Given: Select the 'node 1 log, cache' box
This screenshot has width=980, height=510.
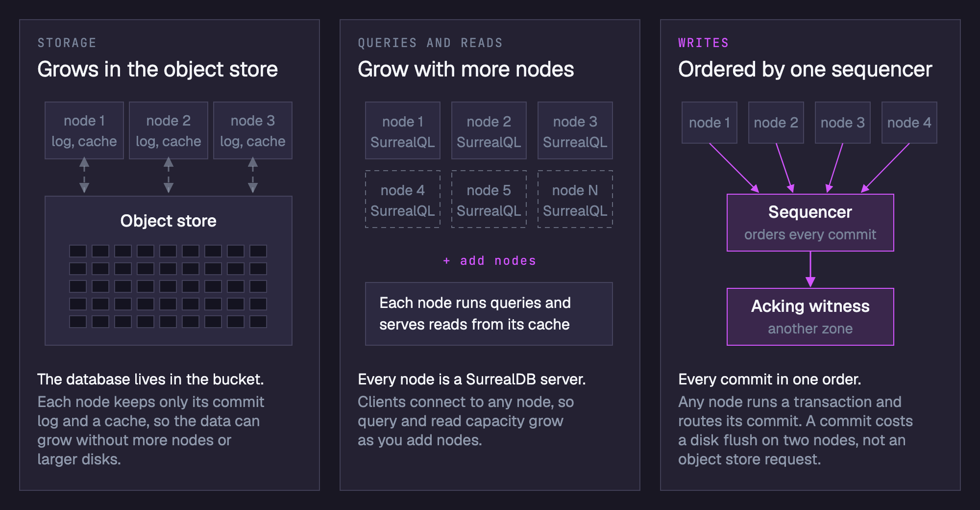Looking at the screenshot, I should pos(84,130).
